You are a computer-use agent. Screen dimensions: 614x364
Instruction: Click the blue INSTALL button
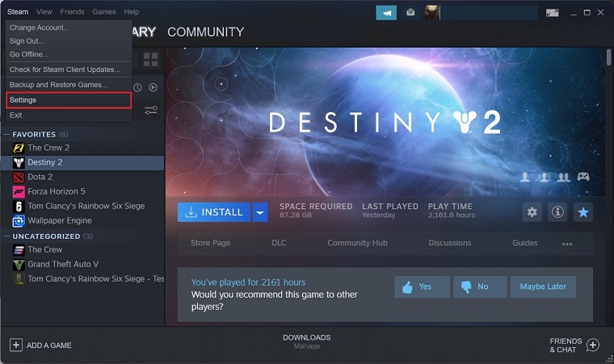point(214,212)
